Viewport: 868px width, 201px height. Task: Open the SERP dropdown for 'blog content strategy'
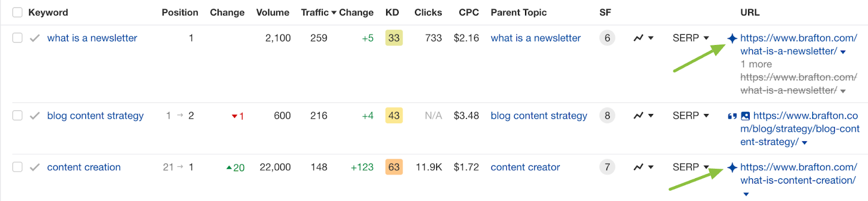coord(691,116)
